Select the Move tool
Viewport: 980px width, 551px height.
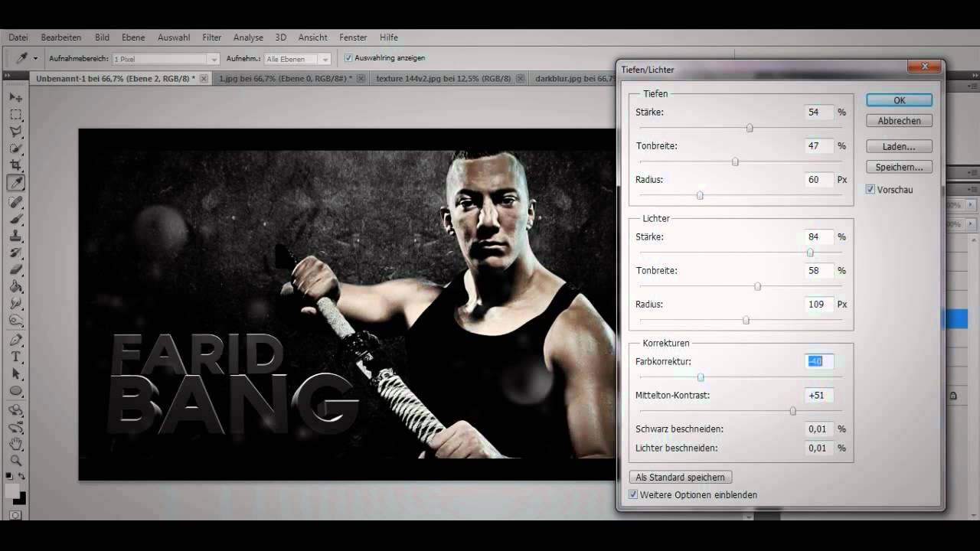click(x=15, y=97)
